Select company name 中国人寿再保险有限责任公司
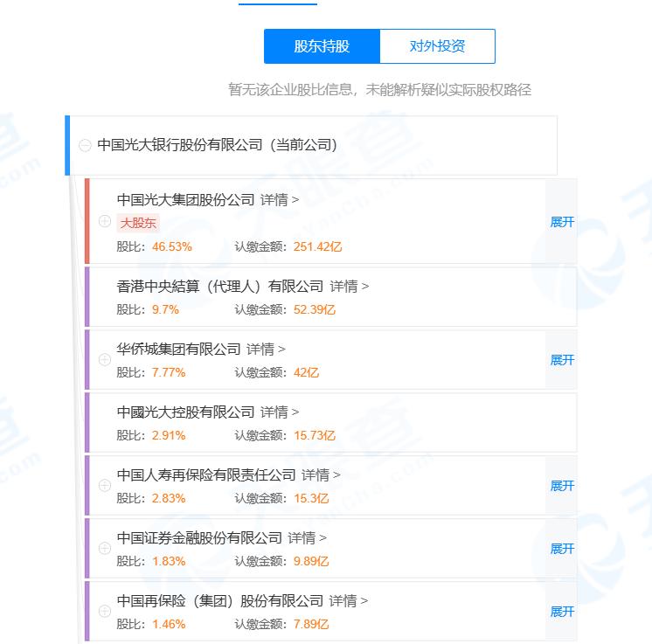The image size is (652, 644). pos(206,474)
